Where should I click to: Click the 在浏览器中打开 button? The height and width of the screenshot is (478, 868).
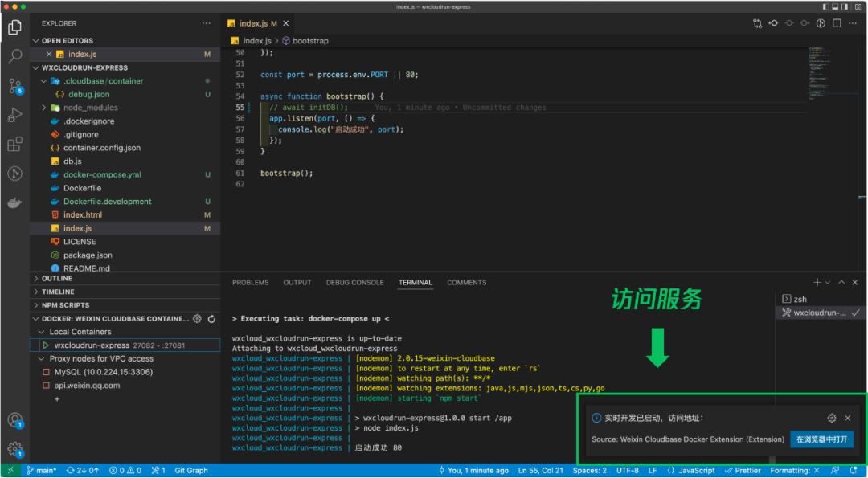pyautogui.click(x=821, y=439)
